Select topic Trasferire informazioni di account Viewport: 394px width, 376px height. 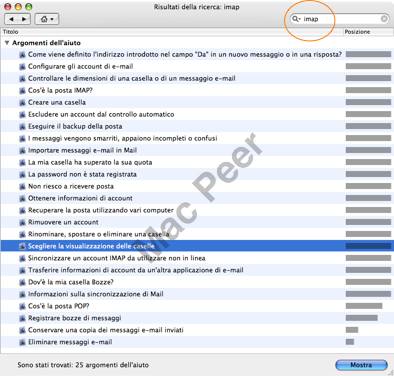[136, 270]
